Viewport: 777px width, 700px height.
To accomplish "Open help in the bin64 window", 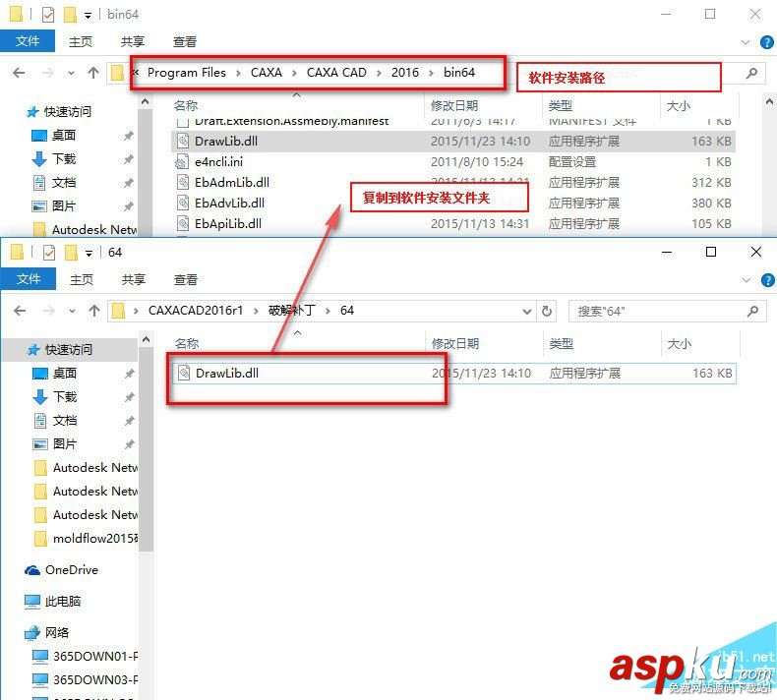I will coord(766,42).
